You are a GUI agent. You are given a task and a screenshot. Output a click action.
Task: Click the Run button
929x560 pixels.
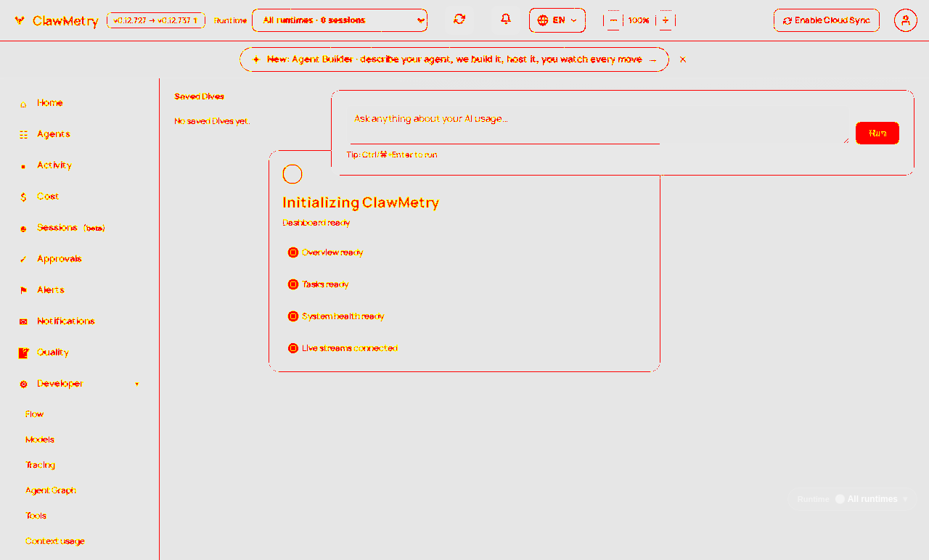877,133
